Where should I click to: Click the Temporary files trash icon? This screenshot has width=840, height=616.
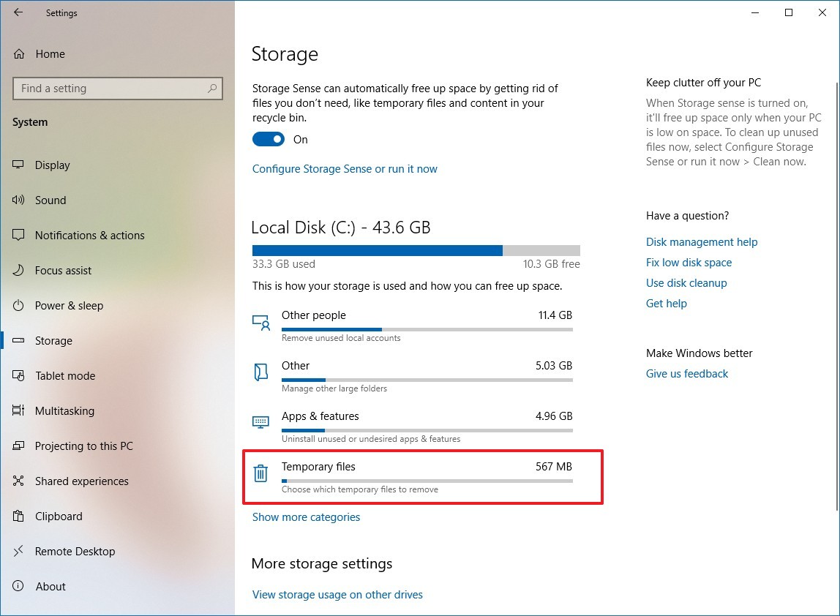click(x=260, y=473)
